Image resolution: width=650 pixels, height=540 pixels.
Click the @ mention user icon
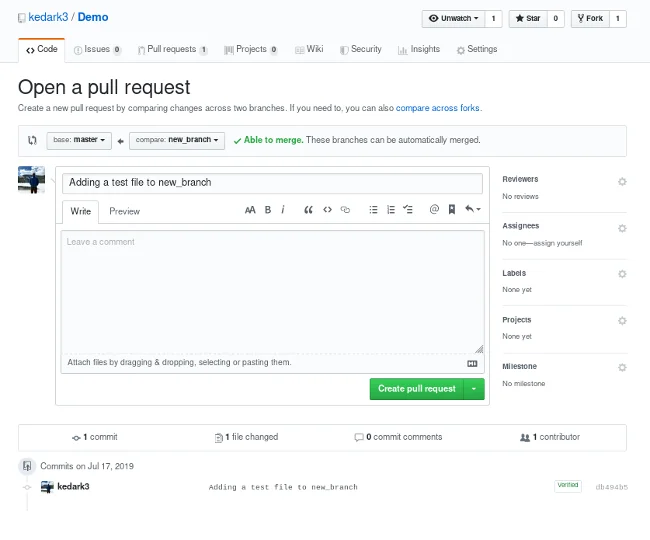[434, 210]
